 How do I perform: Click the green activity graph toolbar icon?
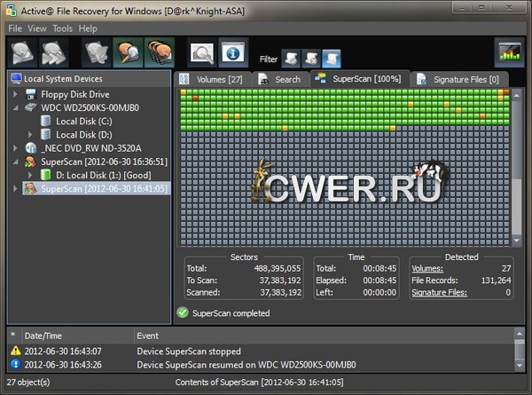509,54
